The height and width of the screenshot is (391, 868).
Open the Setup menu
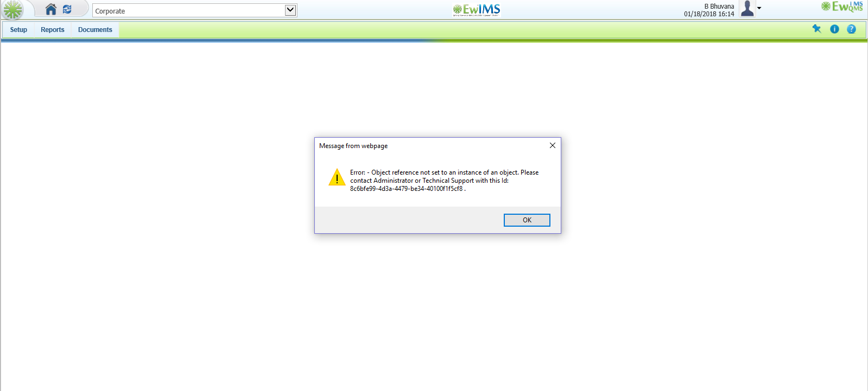[18, 30]
